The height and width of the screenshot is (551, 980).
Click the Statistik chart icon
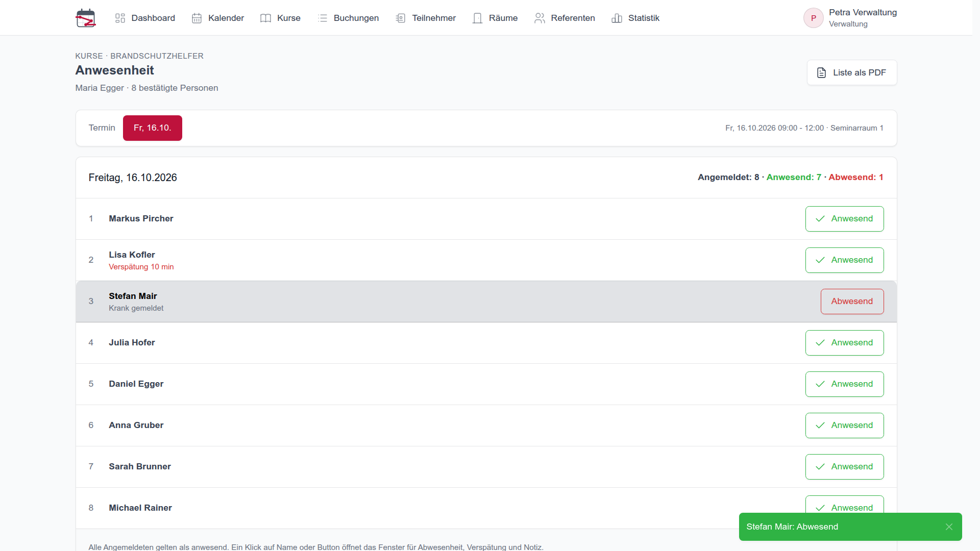coord(617,18)
